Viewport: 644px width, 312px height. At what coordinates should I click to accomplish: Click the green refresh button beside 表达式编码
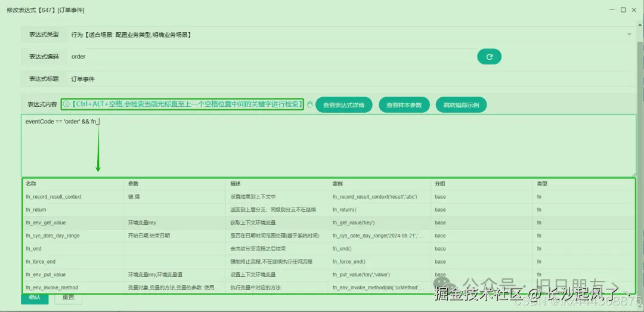[489, 57]
